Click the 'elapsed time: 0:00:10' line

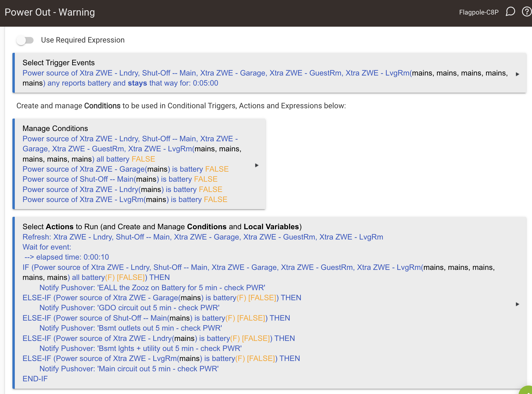(67, 257)
